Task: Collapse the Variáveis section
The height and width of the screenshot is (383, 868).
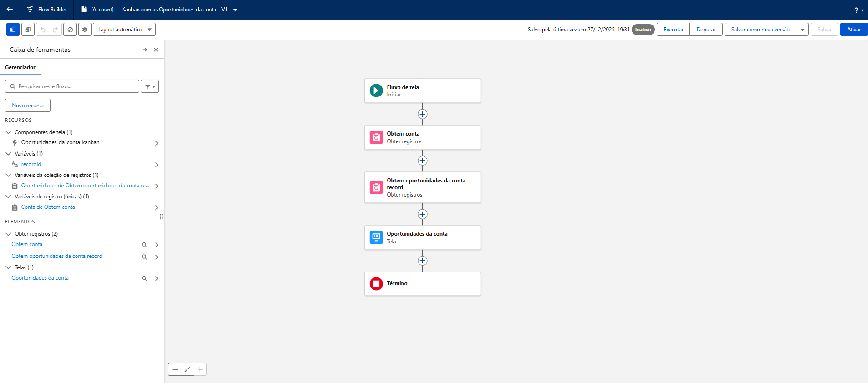Action: tap(8, 154)
